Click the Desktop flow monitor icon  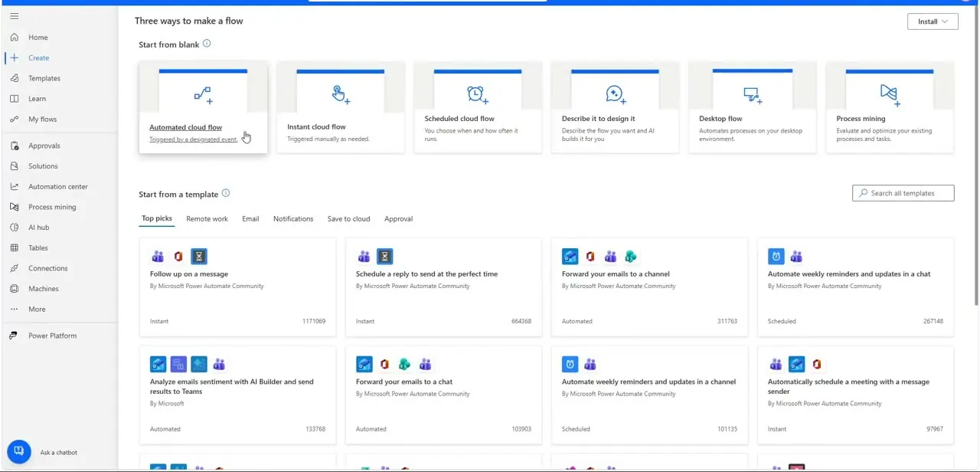click(x=753, y=95)
